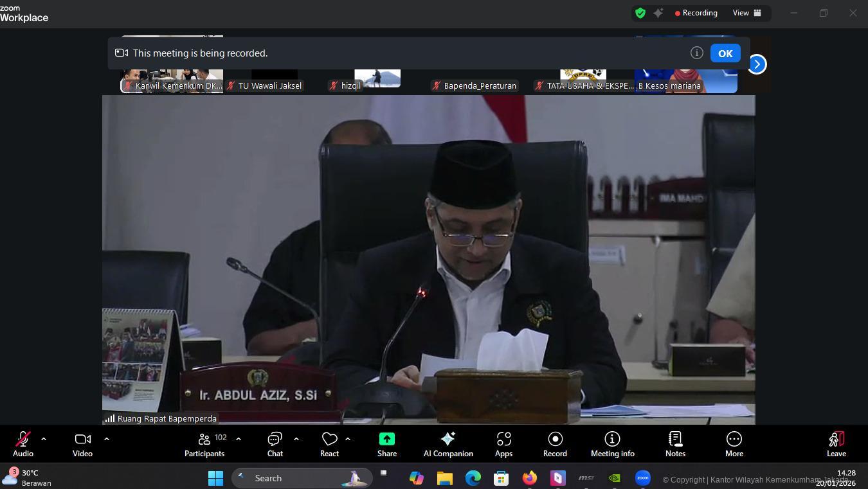868x489 pixels.
Task: Open the More options menu
Action: coord(734,444)
